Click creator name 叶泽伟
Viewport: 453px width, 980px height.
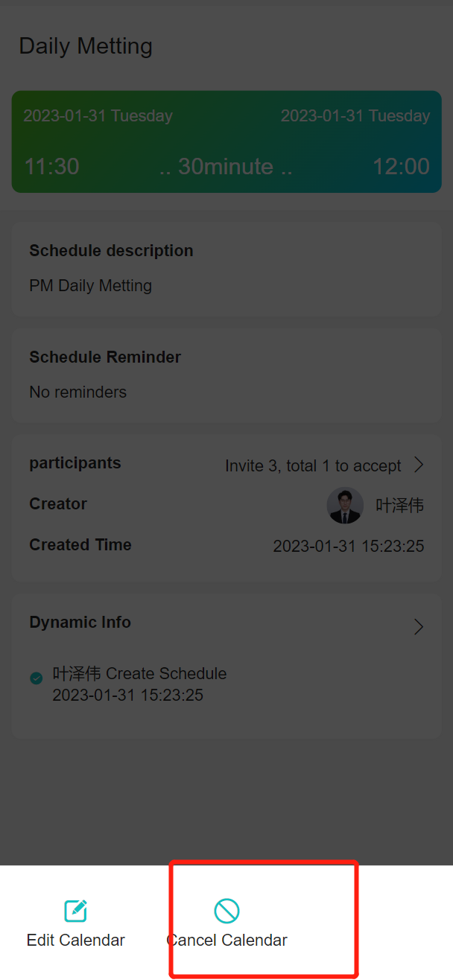coord(400,506)
